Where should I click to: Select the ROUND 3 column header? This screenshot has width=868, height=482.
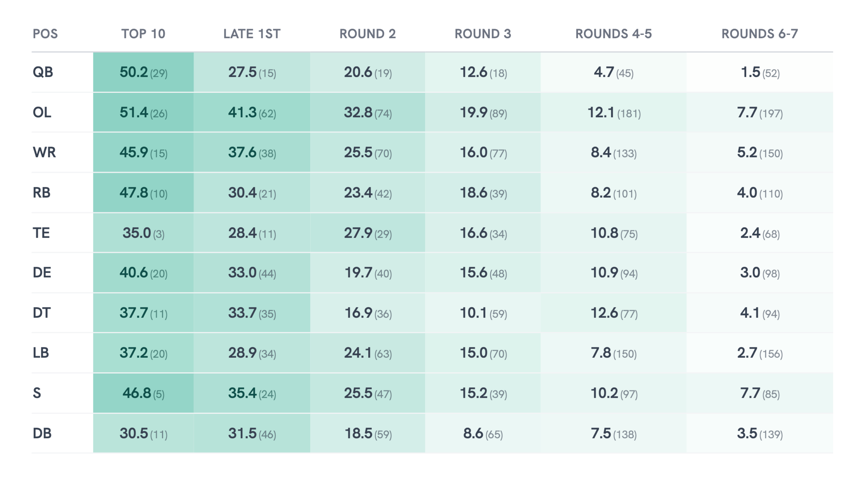[483, 34]
